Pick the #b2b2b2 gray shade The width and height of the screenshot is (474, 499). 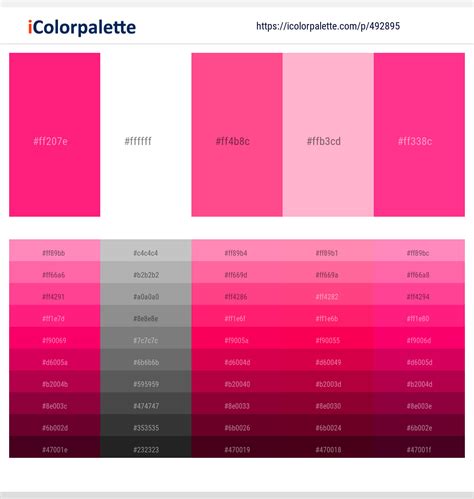tap(146, 273)
